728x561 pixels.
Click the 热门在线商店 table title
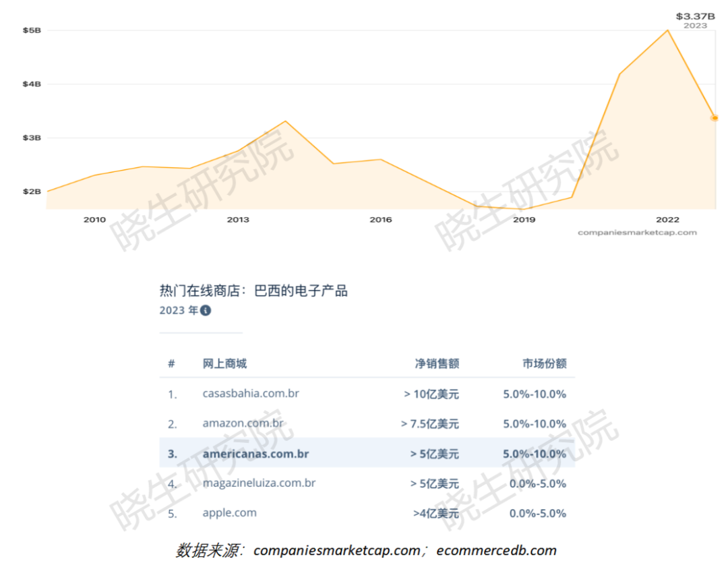pos(253,291)
